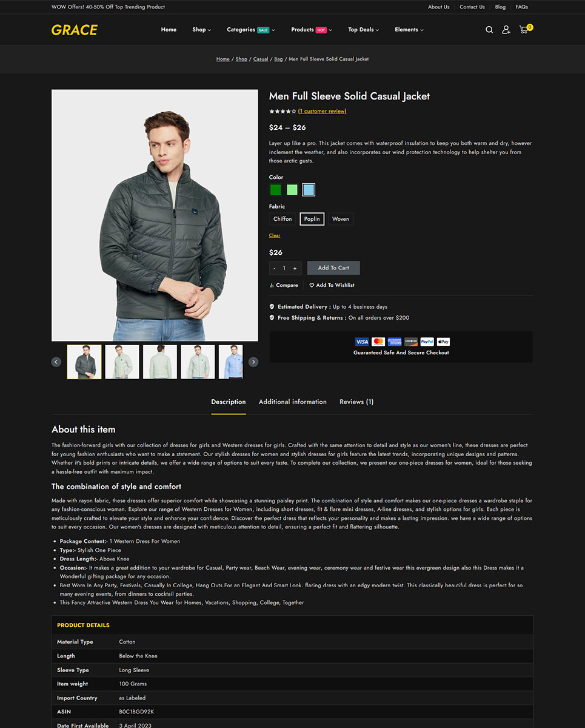The height and width of the screenshot is (728, 585).
Task: Click the Add To Cart button
Action: (333, 268)
